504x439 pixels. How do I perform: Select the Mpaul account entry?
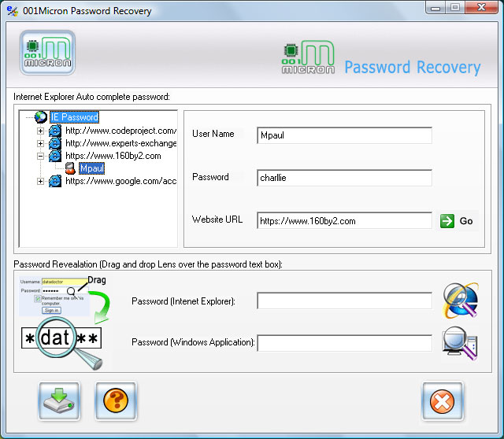click(x=92, y=168)
